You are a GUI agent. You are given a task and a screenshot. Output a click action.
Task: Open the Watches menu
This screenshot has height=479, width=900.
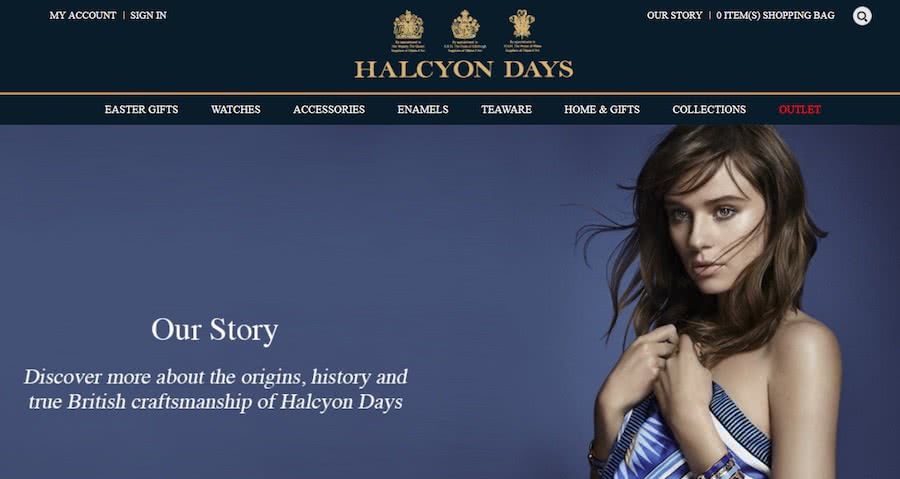point(235,110)
